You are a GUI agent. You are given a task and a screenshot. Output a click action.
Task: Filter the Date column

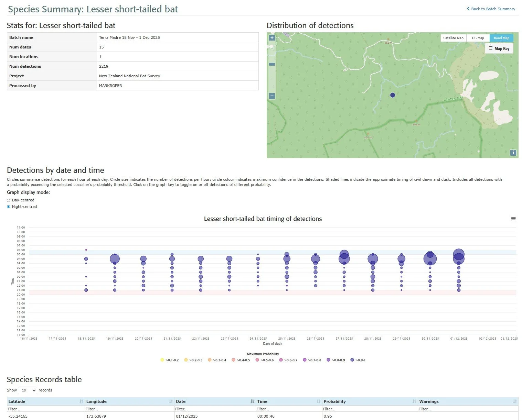point(215,409)
